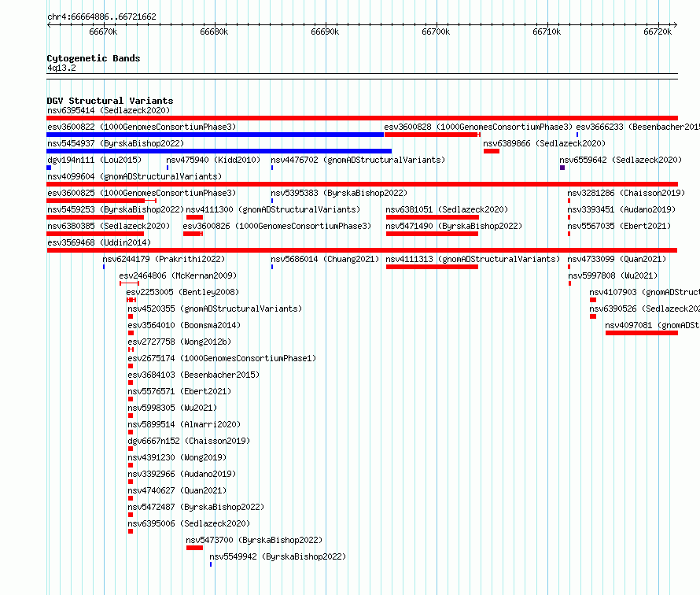Select esv2675174 (1000GenomesConsortiumPhase1) label
Screen dimensions: 700x595
click(x=222, y=358)
